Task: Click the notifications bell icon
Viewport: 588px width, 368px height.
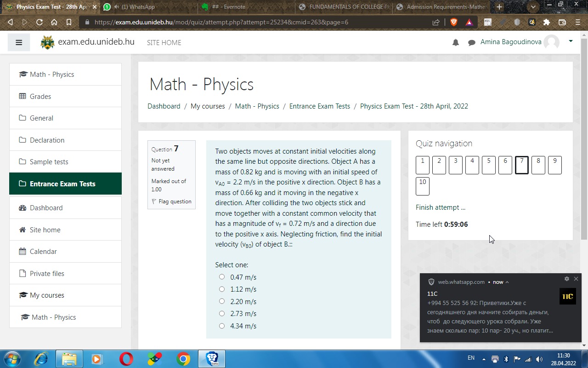Action: pos(455,42)
